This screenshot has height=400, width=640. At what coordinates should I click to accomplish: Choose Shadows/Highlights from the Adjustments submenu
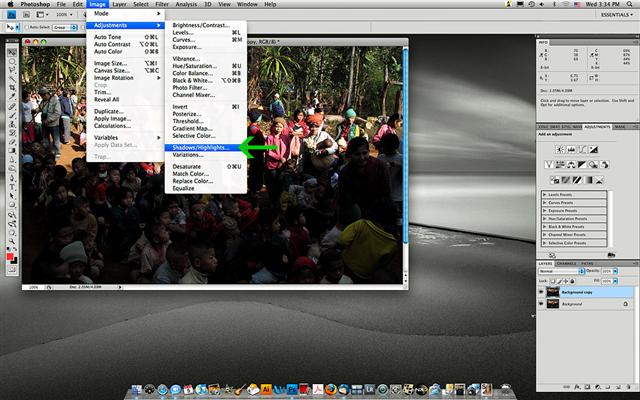tap(200, 147)
